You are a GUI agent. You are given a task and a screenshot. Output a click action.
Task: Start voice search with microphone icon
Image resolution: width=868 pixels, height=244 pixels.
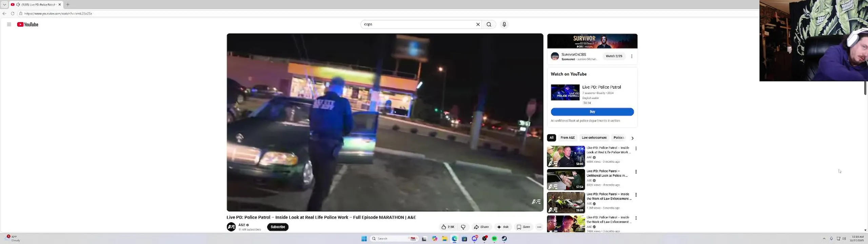pos(504,24)
